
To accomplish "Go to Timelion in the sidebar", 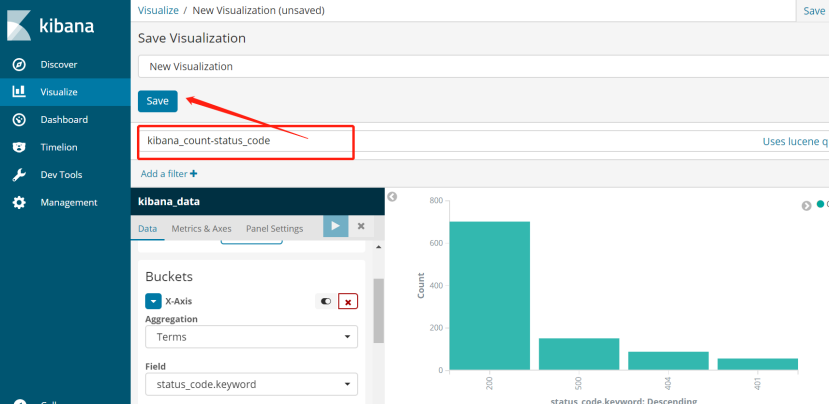I will (x=59, y=147).
